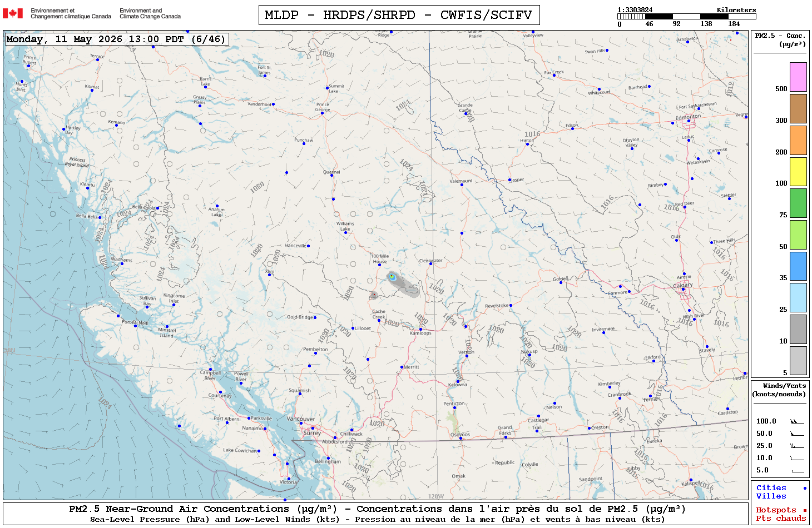This screenshot has width=812, height=528.
Task: Click the kilometers scale bar
Action: click(x=687, y=17)
